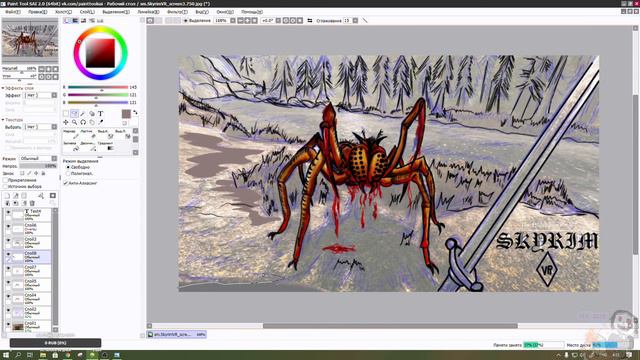The height and width of the screenshot is (360, 640).
Task: Open the Windows Start menu
Action: tap(6, 355)
